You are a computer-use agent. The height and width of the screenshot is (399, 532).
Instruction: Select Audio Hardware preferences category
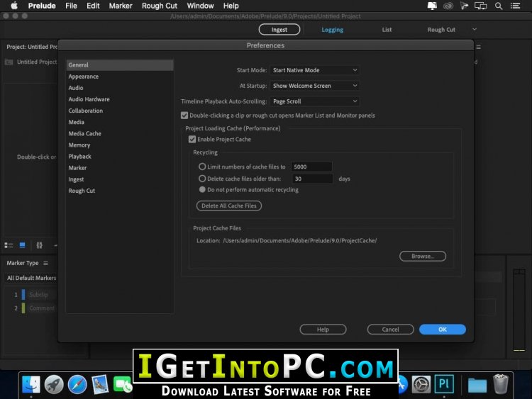click(120, 99)
